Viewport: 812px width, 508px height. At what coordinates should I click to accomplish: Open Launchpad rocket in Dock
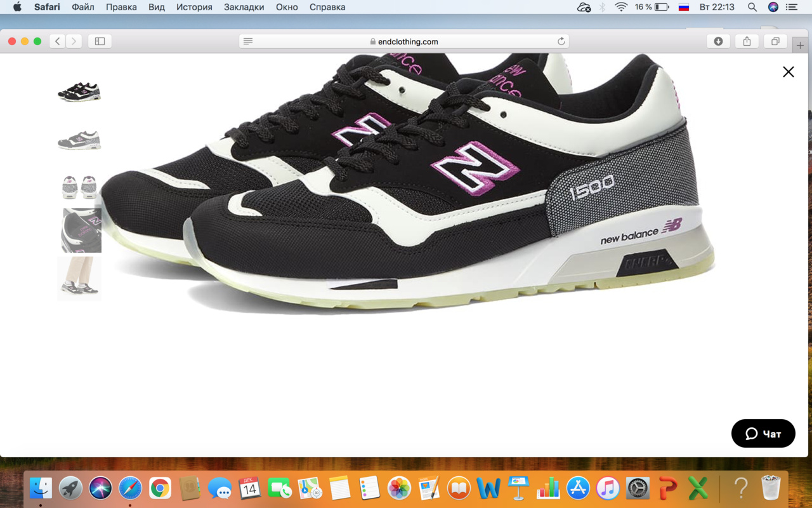click(70, 488)
